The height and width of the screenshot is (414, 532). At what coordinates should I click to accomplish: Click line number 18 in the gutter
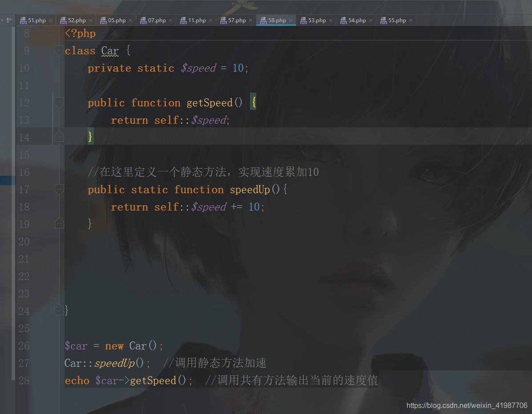24,207
